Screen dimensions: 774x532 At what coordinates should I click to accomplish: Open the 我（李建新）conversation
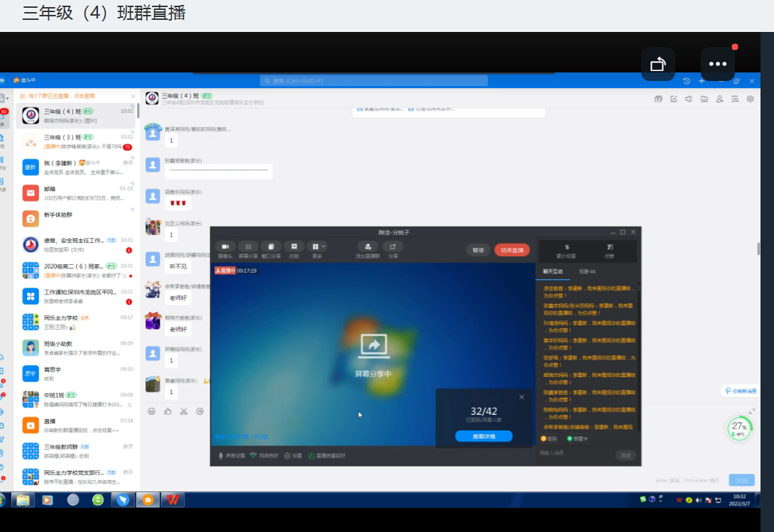tap(77, 168)
